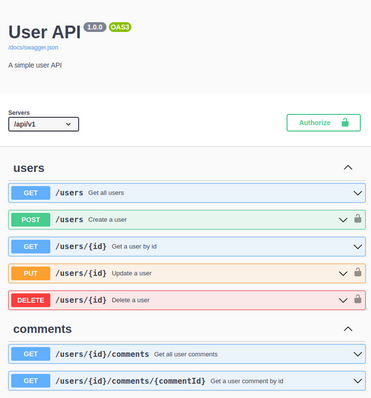
Task: Click the 'Update a user' description
Action: [x=132, y=273]
